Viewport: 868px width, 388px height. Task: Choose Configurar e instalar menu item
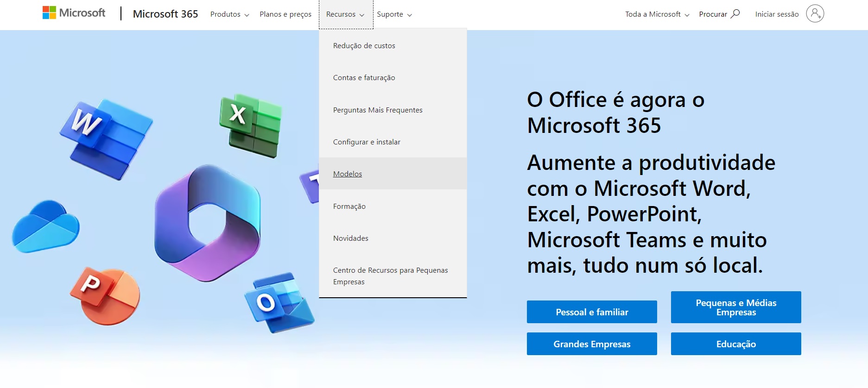click(x=393, y=142)
